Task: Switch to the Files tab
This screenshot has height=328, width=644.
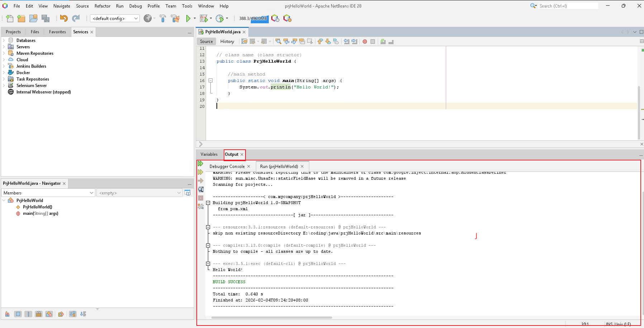Action: pyautogui.click(x=35, y=32)
